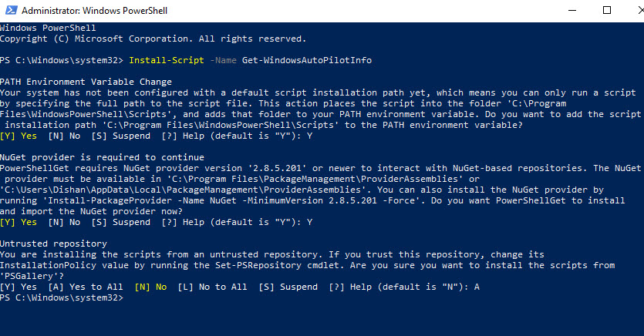Click the Copyright Microsoft Corporation line
644x336 pixels.
(153, 39)
